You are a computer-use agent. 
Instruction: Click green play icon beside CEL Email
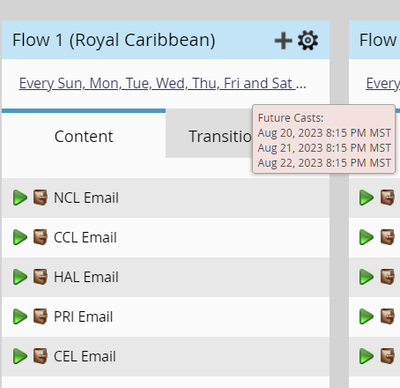coord(20,356)
